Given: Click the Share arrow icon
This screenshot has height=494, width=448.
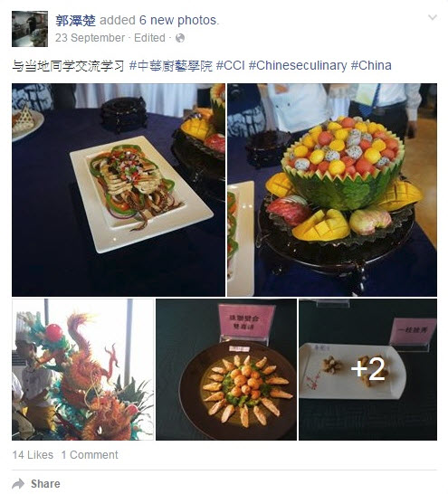Looking at the screenshot, I should tap(18, 484).
